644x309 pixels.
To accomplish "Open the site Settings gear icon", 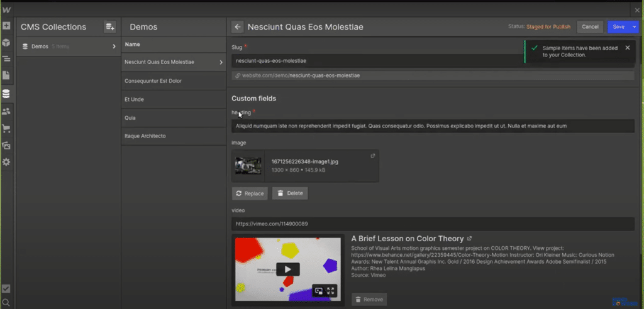I will (x=6, y=162).
